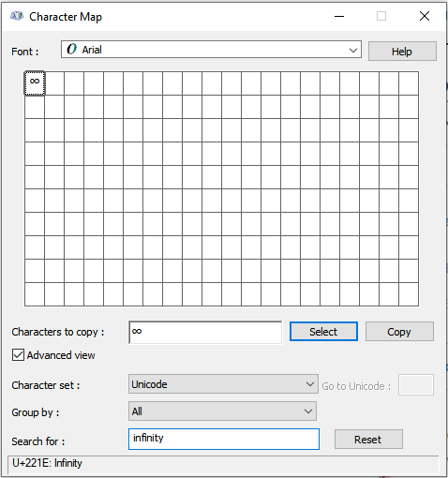
Task: Open the Font dropdown showing Arial
Action: coord(211,50)
